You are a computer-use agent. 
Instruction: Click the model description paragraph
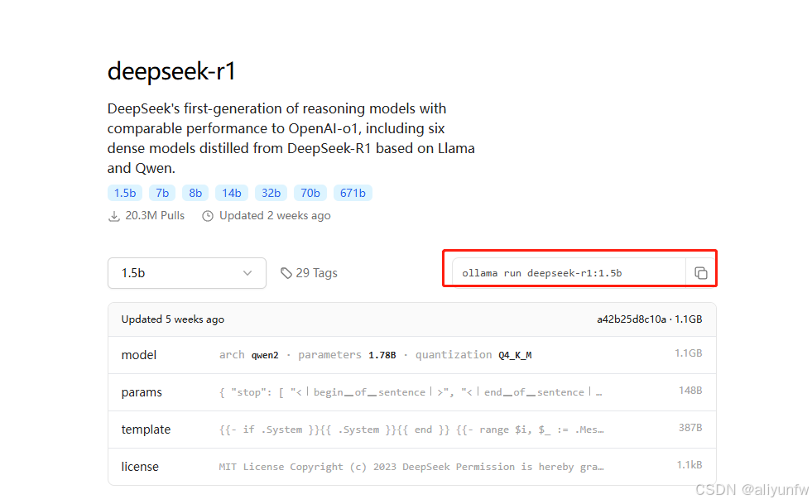click(x=291, y=138)
